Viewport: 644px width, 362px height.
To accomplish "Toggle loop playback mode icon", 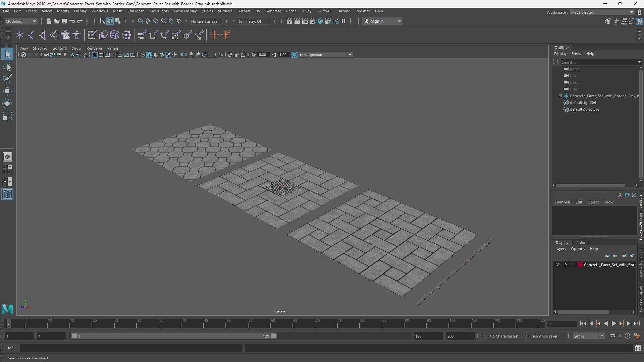I will tap(612, 336).
